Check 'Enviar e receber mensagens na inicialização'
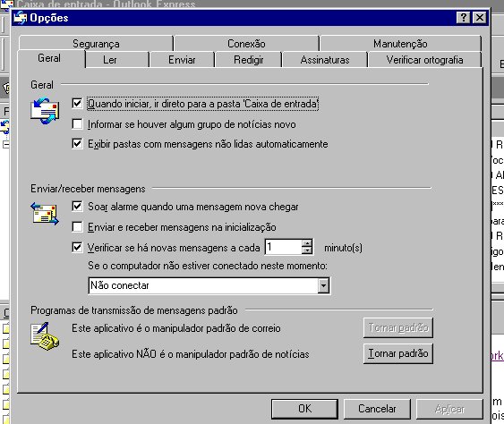Image resolution: width=504 pixels, height=424 pixels. 77,227
